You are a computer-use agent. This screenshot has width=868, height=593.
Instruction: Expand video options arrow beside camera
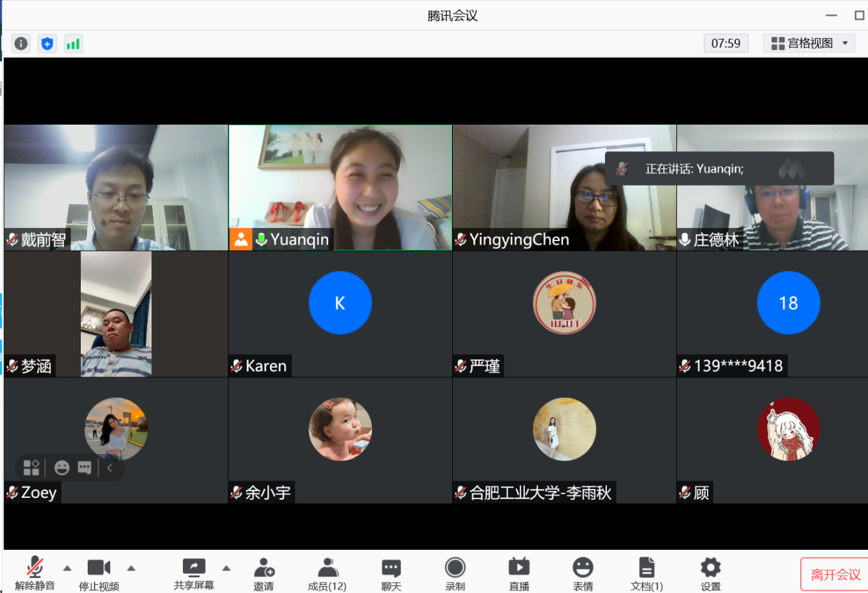(x=131, y=568)
